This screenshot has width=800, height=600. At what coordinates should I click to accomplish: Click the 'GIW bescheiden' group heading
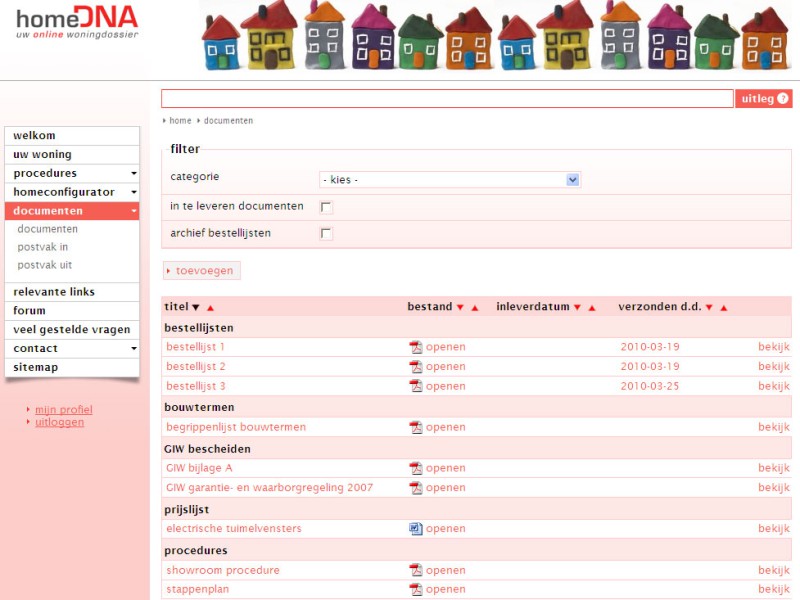click(x=207, y=449)
